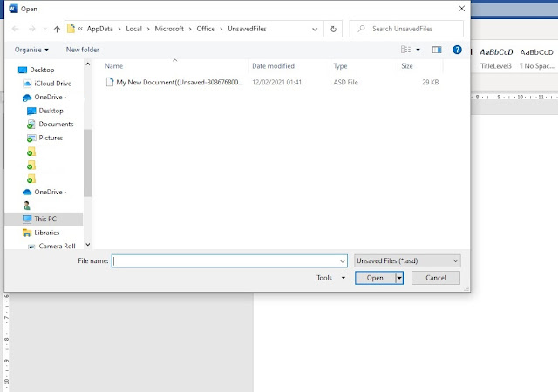Toggle the preview pane icon
Viewport: 558px width, 392px height.
click(x=437, y=50)
